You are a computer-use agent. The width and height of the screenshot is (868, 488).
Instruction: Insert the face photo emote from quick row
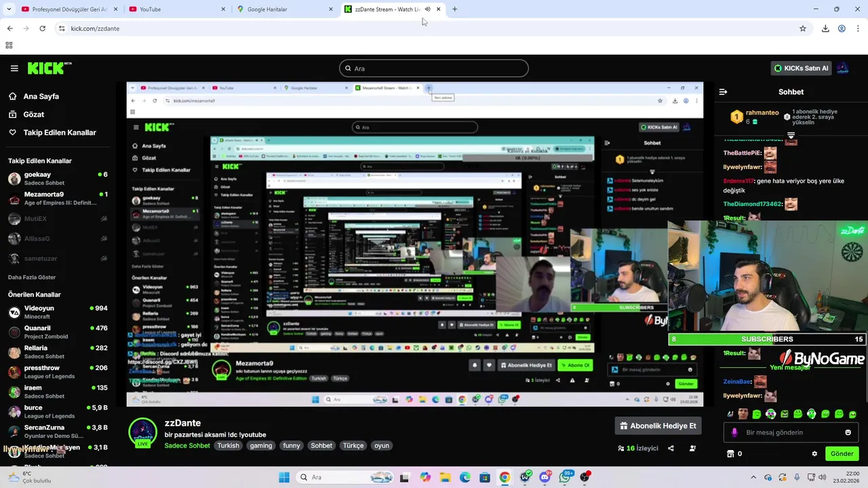pyautogui.click(x=743, y=414)
